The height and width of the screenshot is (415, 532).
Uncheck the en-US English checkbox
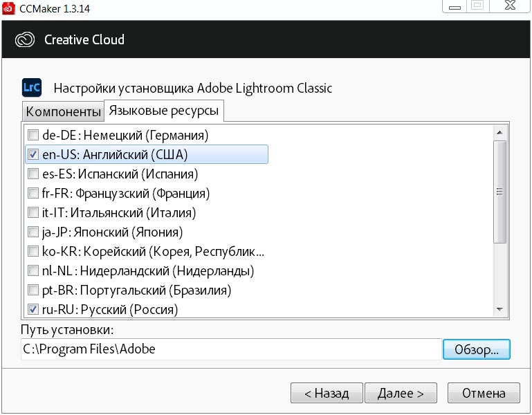pos(33,154)
